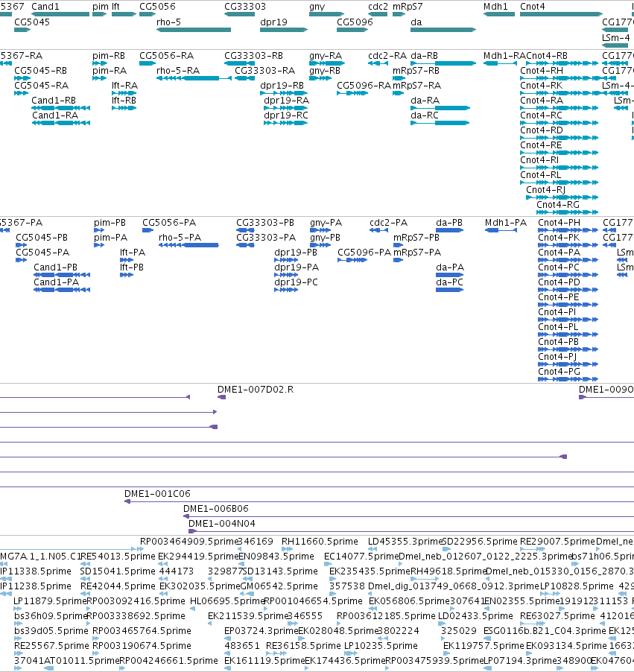Screen dimensions: 634x672
Task: Open transcript dpr19-RC
Action: [x=286, y=115]
